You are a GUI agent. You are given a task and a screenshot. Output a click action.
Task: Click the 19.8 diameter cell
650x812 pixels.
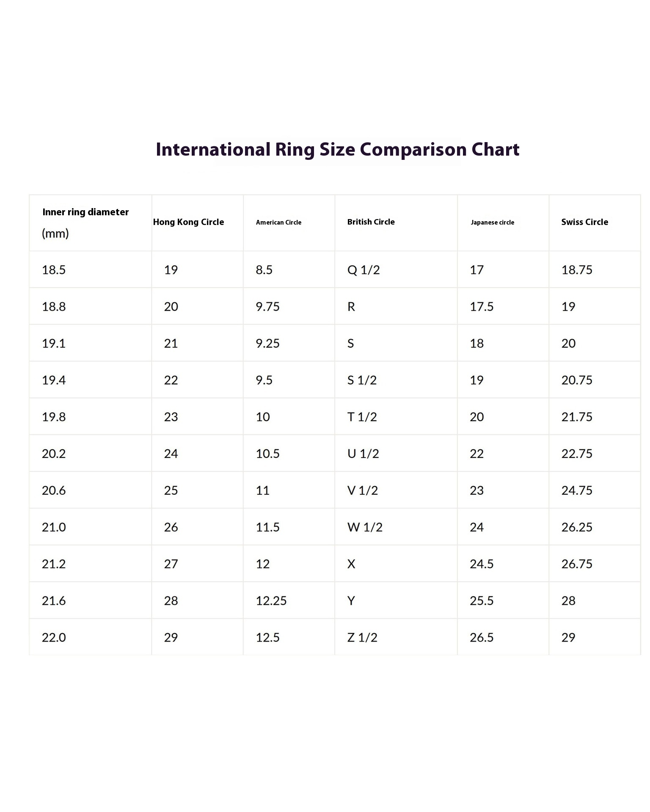(91, 417)
